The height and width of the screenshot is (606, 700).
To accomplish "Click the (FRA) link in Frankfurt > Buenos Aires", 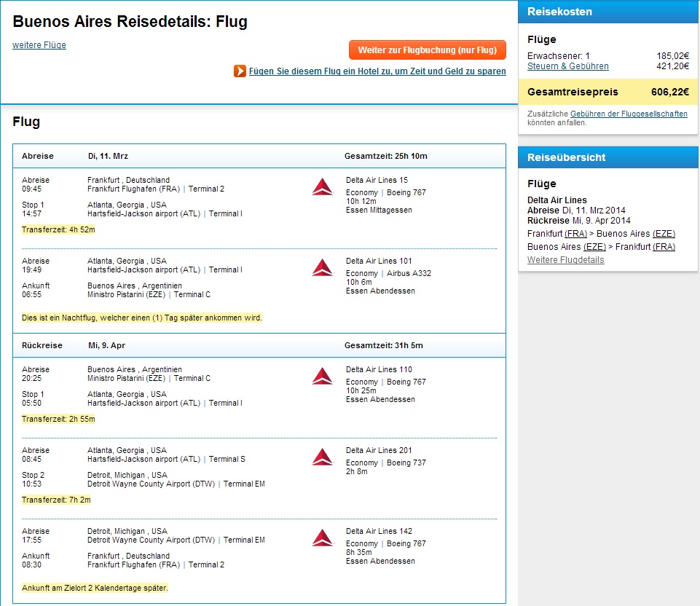I will (575, 234).
